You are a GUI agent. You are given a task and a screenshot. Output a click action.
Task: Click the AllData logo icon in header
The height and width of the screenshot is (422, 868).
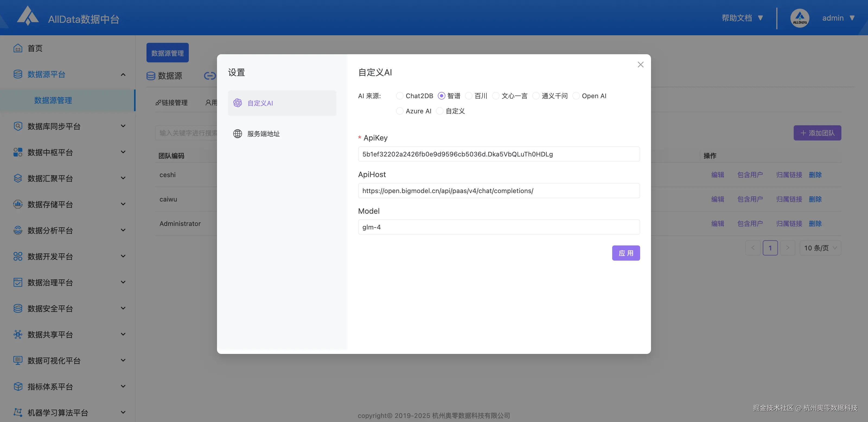(x=28, y=16)
